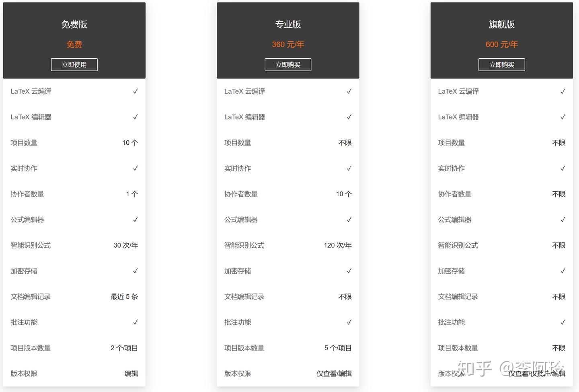This screenshot has height=392, width=579.
Task: Click the checkmark next to 实时协作 in 免费版
Action: (x=136, y=168)
